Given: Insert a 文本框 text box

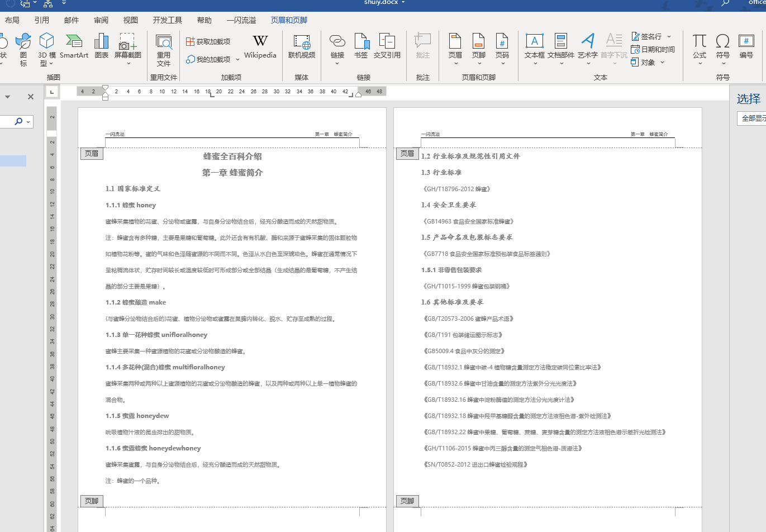Looking at the screenshot, I should tap(535, 49).
